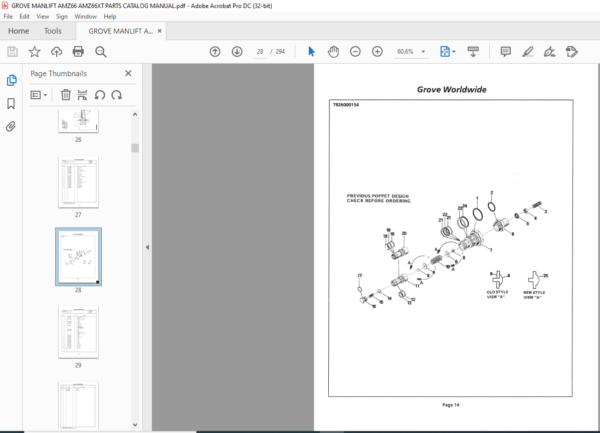The width and height of the screenshot is (600, 433).
Task: Click thumbnails scrollbar down arrow
Action: point(135,425)
